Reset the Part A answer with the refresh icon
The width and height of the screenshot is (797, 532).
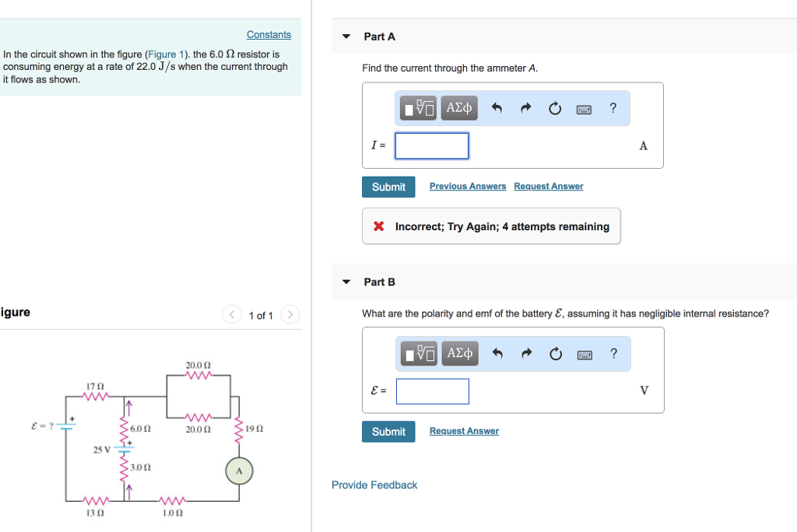pos(554,108)
